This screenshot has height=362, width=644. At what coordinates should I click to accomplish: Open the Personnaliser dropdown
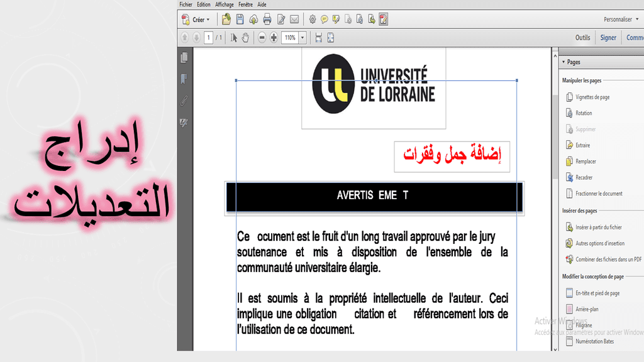pyautogui.click(x=621, y=19)
